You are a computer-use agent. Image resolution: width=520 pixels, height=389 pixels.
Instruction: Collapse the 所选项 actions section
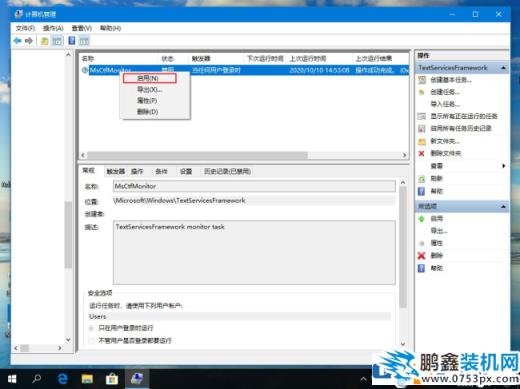(503, 206)
